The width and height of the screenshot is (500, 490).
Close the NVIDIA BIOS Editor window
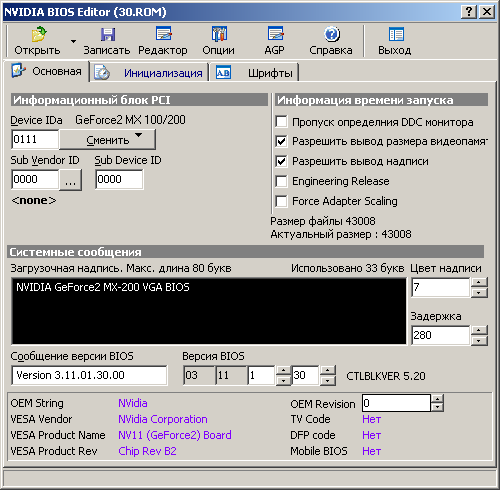487,12
